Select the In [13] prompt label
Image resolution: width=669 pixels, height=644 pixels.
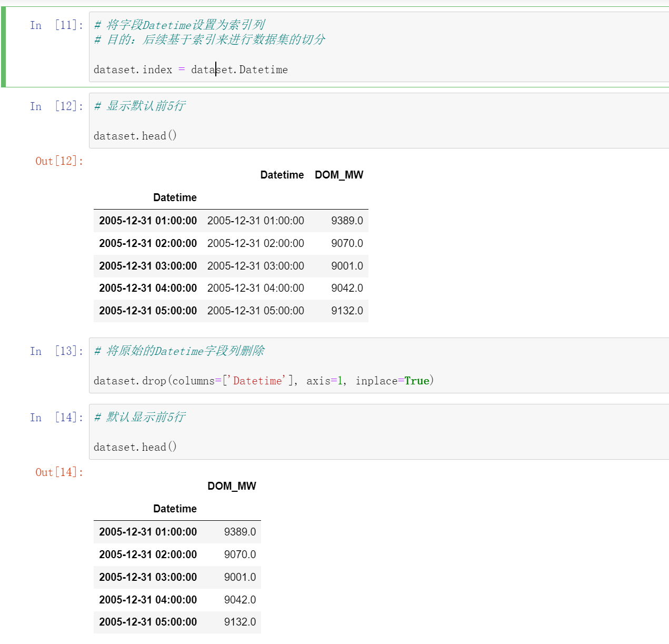tap(56, 351)
